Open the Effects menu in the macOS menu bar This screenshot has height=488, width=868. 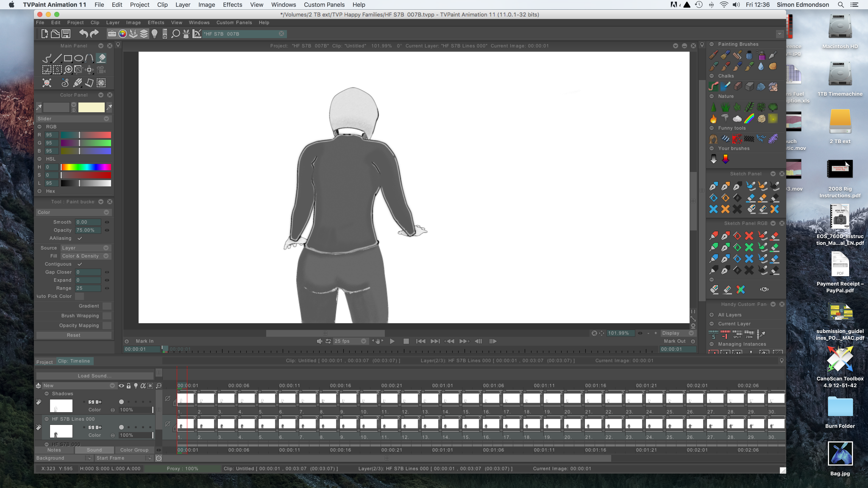(x=232, y=5)
